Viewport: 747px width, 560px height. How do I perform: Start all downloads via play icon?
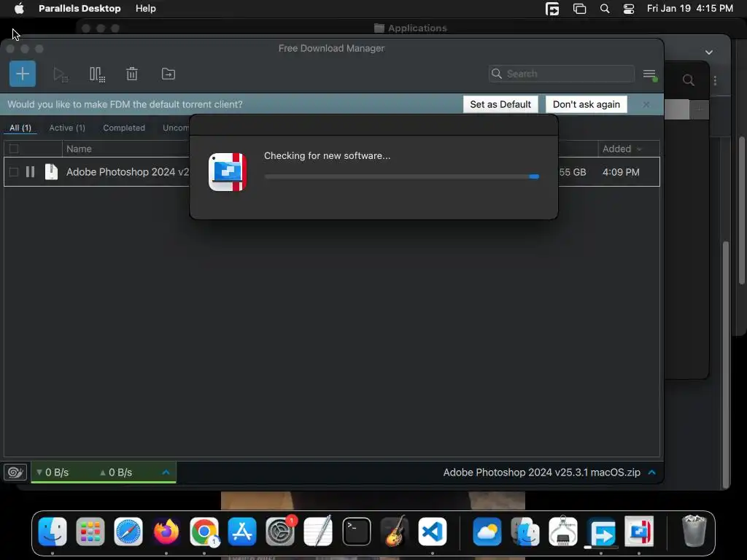(61, 74)
